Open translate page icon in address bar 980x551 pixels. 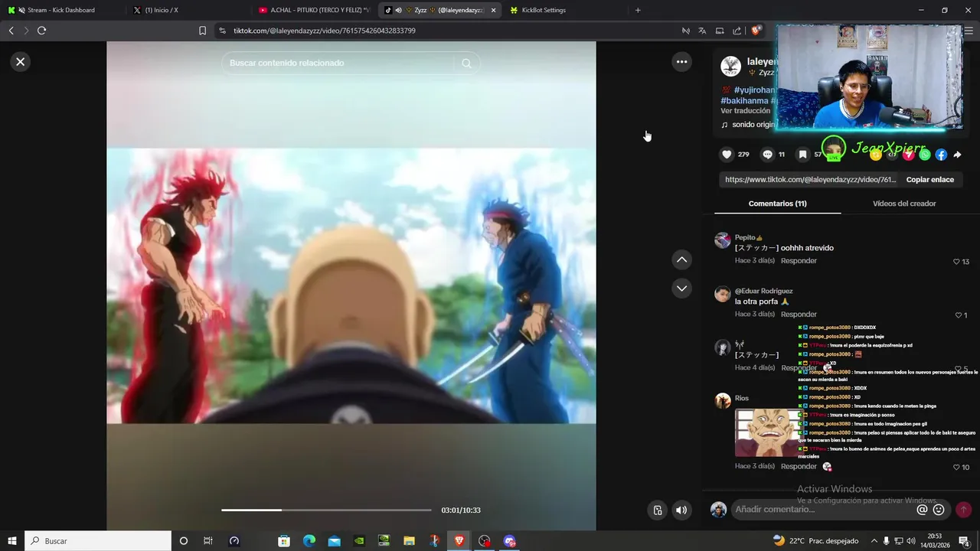pos(702,31)
